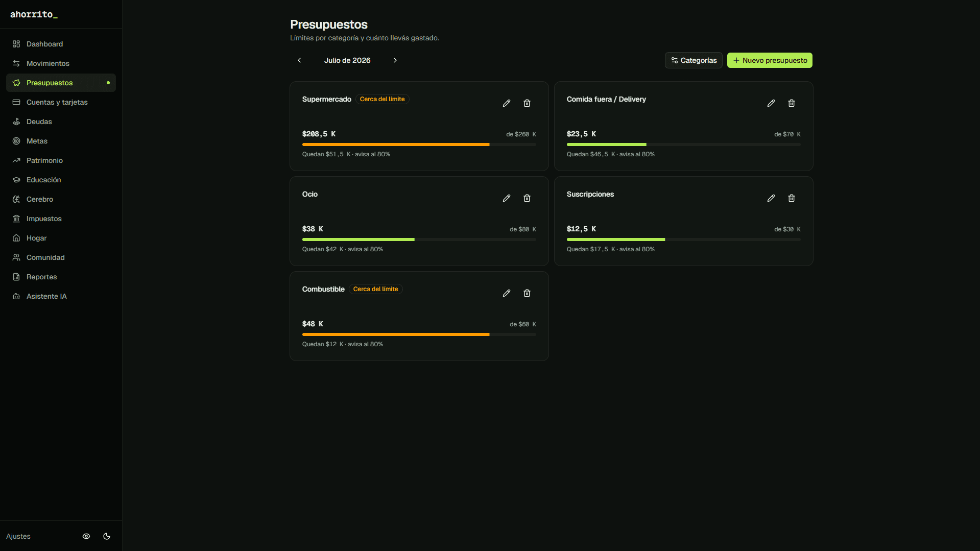Click 'Quedan $12 K · avisa al 80%' text

[x=343, y=344]
